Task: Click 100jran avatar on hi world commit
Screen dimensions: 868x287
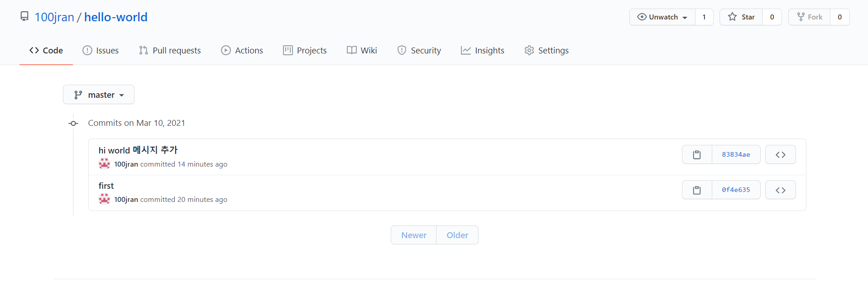Action: [105, 164]
